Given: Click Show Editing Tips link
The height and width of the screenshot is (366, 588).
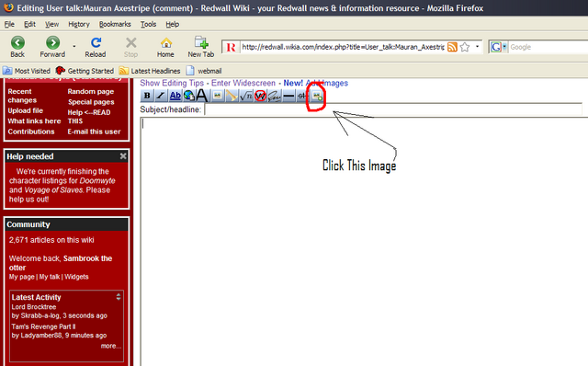Looking at the screenshot, I should (x=172, y=83).
